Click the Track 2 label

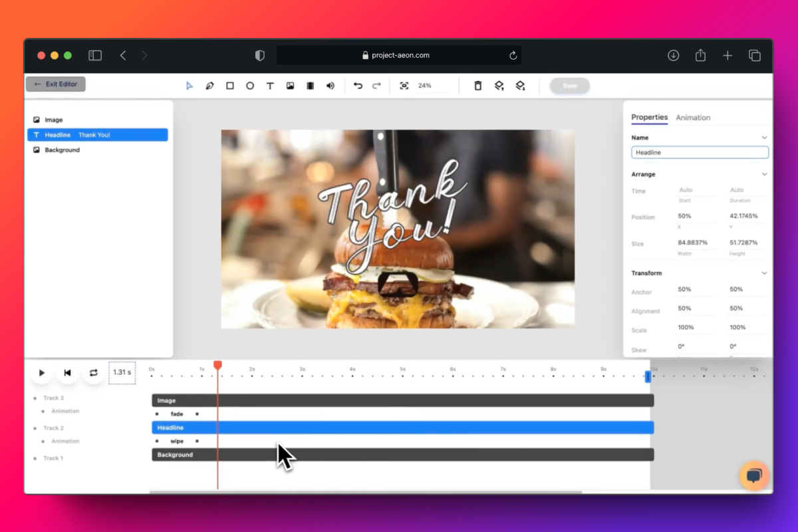(53, 428)
